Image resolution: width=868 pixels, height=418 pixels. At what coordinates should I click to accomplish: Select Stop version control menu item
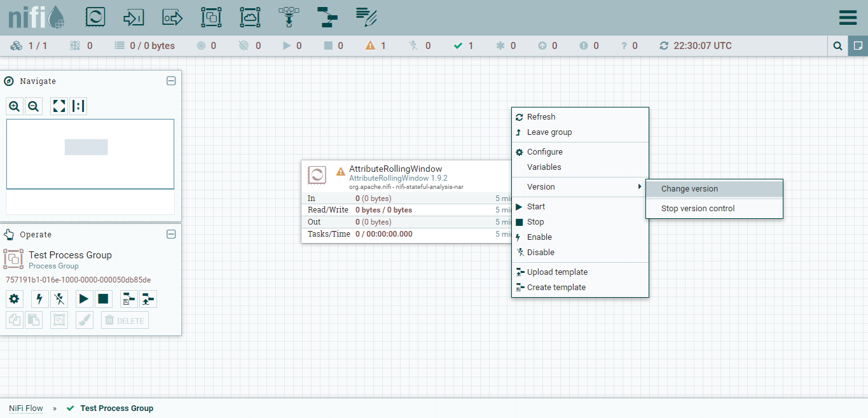pyautogui.click(x=698, y=209)
